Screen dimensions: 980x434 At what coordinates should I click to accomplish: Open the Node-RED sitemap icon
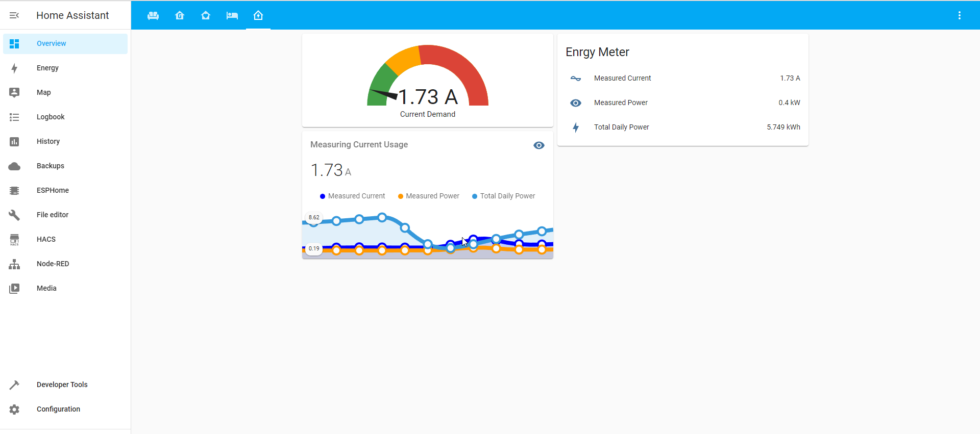pyautogui.click(x=14, y=264)
